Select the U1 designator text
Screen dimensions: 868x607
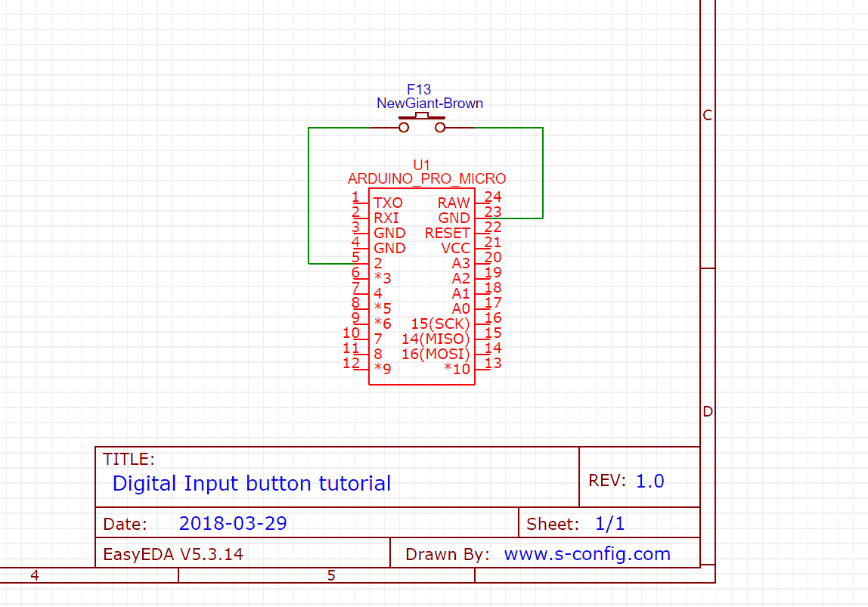421,165
